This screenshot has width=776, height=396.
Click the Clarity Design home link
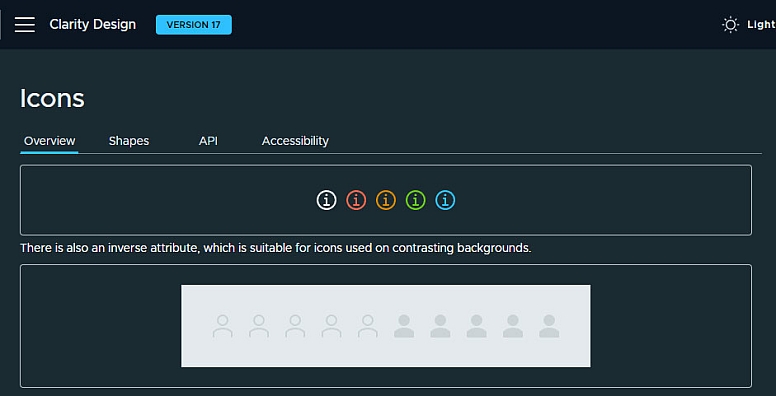(93, 24)
